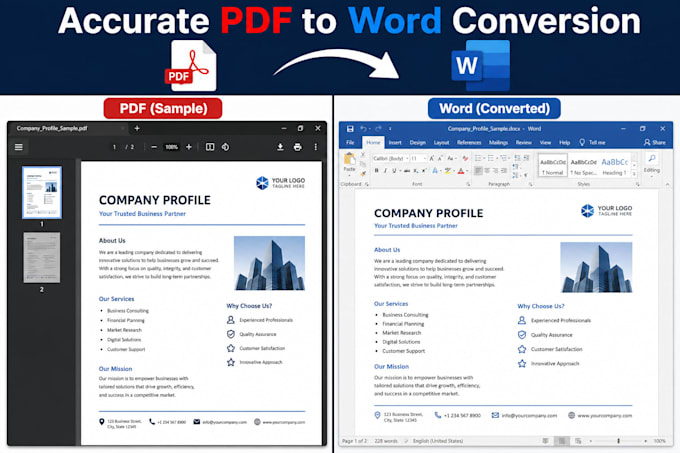The width and height of the screenshot is (680, 453).
Task: Open a new tab in PDF viewer
Action: pos(137,128)
